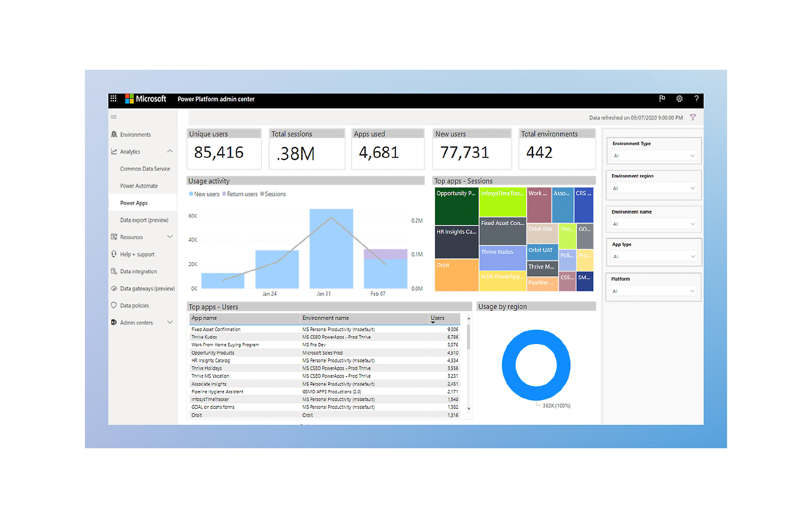Open Power Automate analytics
Viewport: 812px width, 518px height.
[x=139, y=186]
